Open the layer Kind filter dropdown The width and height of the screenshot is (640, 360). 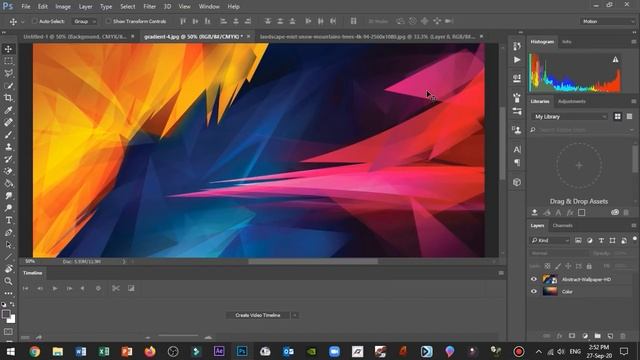(550, 241)
